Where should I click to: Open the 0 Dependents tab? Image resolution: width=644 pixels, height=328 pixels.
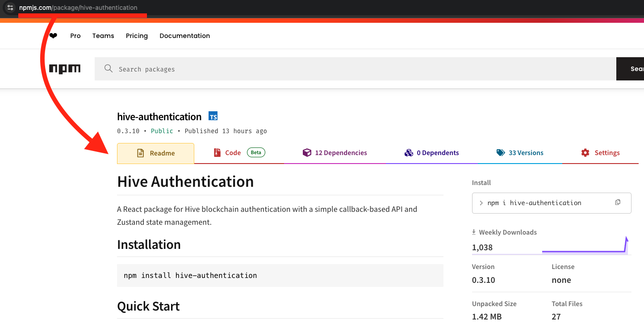(x=431, y=153)
